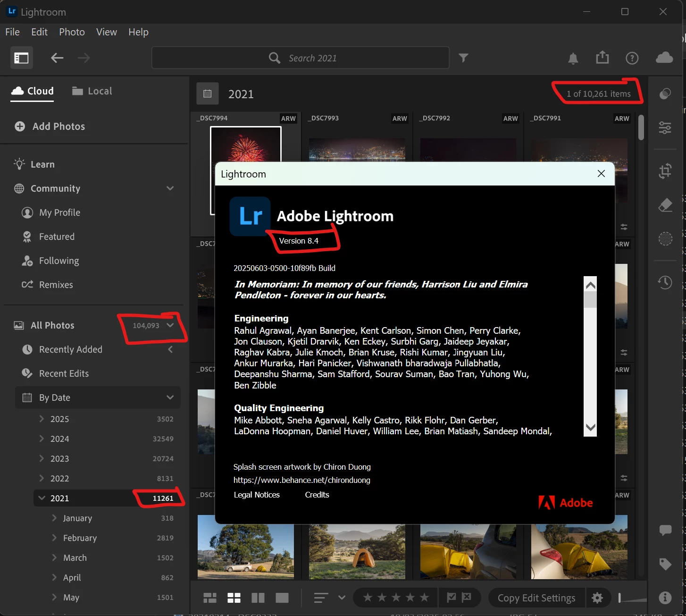Open My Profile
686x616 pixels.
coord(59,213)
